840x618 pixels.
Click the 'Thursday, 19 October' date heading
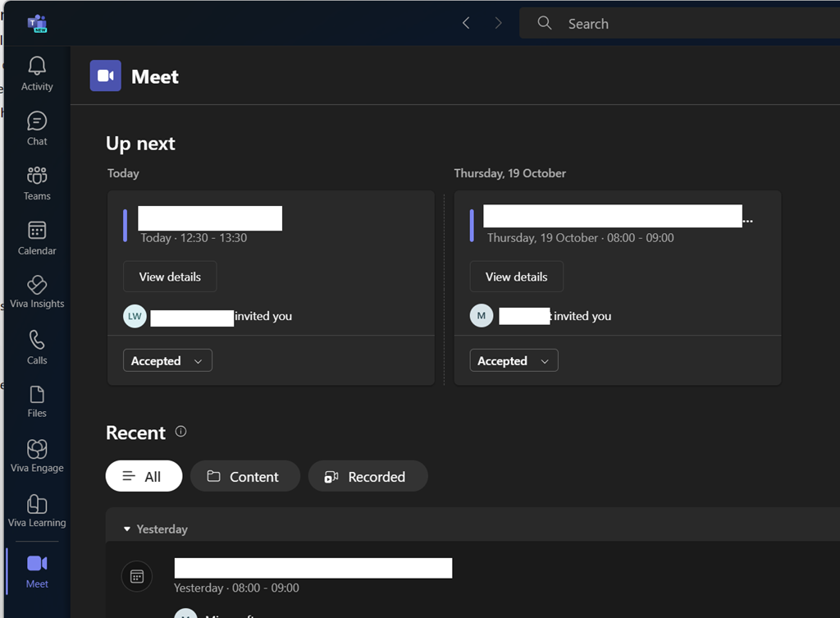click(509, 173)
